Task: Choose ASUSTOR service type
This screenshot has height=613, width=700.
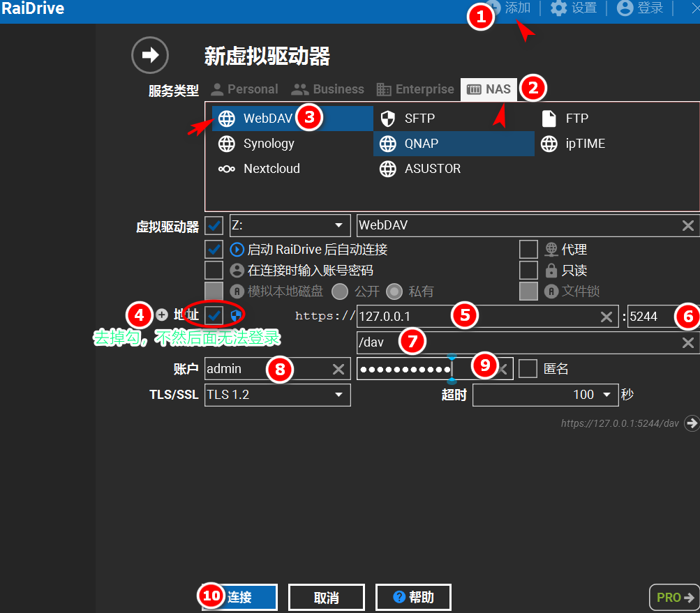Action: pos(454,169)
